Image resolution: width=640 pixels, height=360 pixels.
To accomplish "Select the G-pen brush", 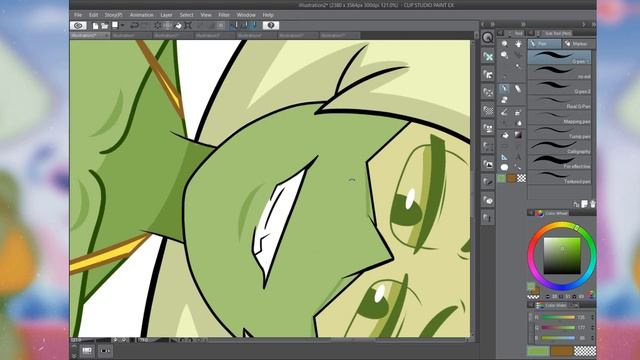I will click(559, 57).
